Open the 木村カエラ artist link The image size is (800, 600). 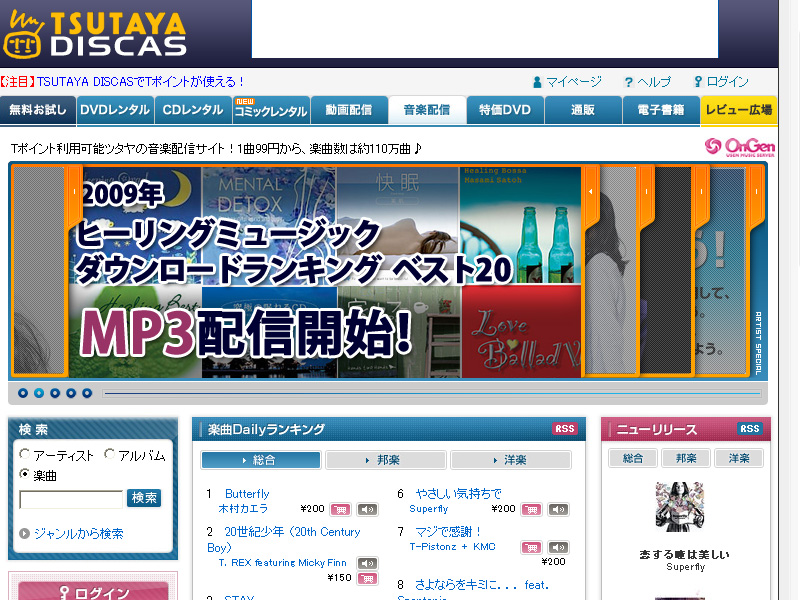coord(243,509)
